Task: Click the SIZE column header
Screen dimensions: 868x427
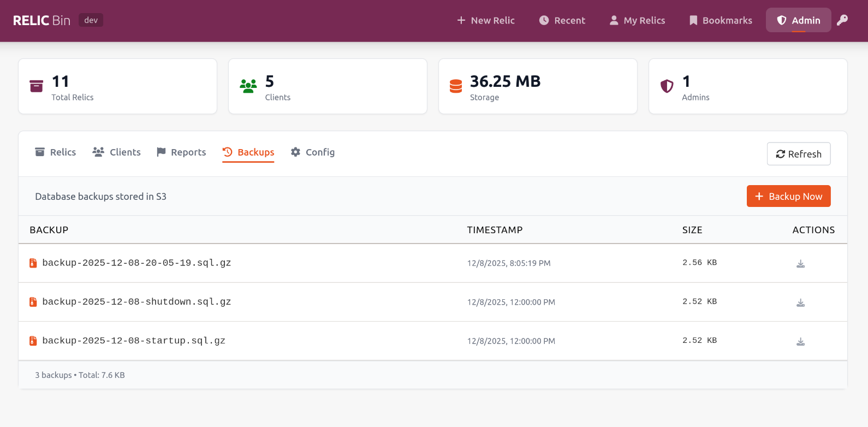Action: pos(692,230)
